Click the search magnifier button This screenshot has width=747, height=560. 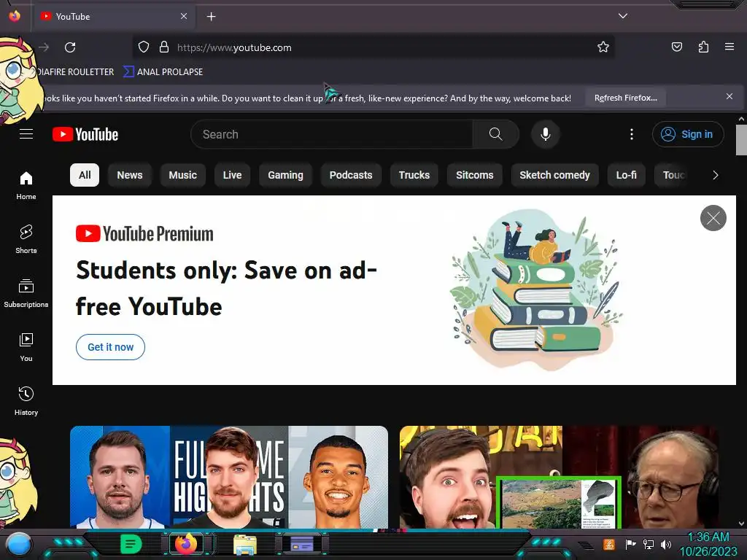click(x=495, y=134)
